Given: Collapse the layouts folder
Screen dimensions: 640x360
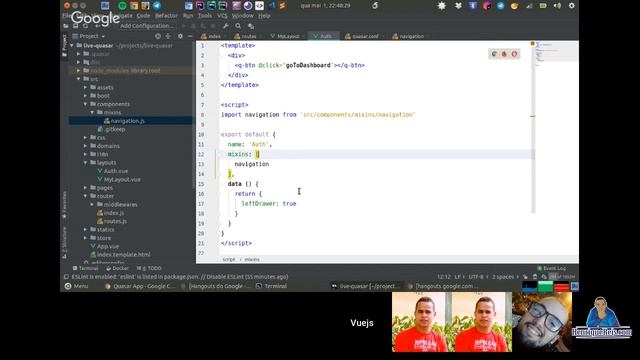Looking at the screenshot, I should 85,162.
